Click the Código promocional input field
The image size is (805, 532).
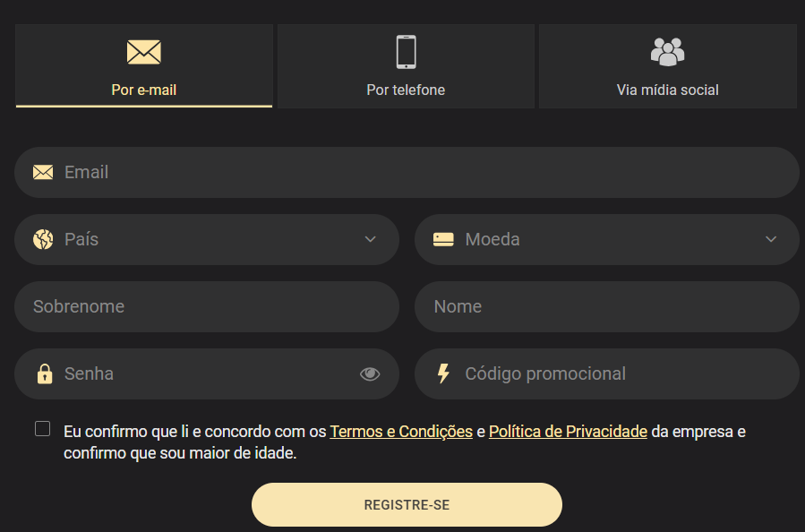tap(618, 373)
